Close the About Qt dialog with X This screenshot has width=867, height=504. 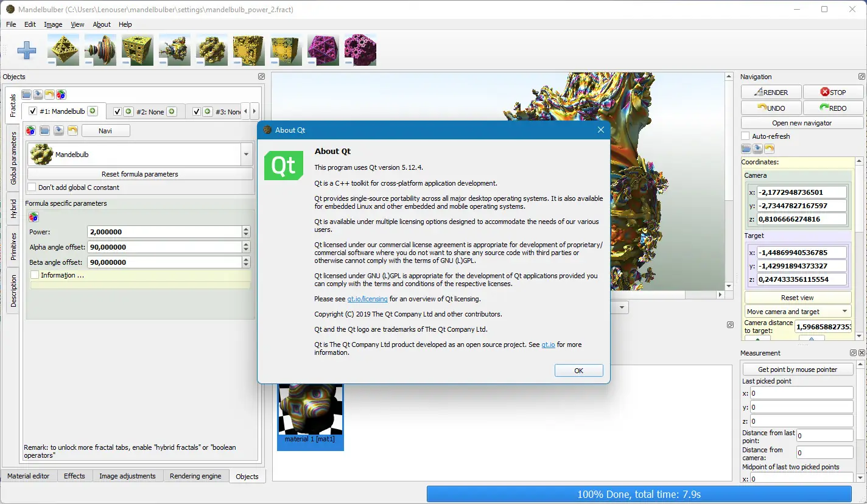click(601, 130)
